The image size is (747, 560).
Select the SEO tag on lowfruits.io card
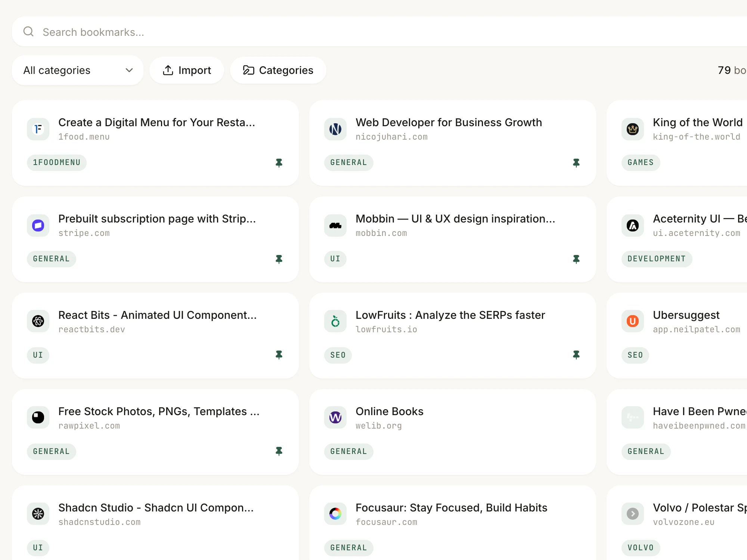338,355
